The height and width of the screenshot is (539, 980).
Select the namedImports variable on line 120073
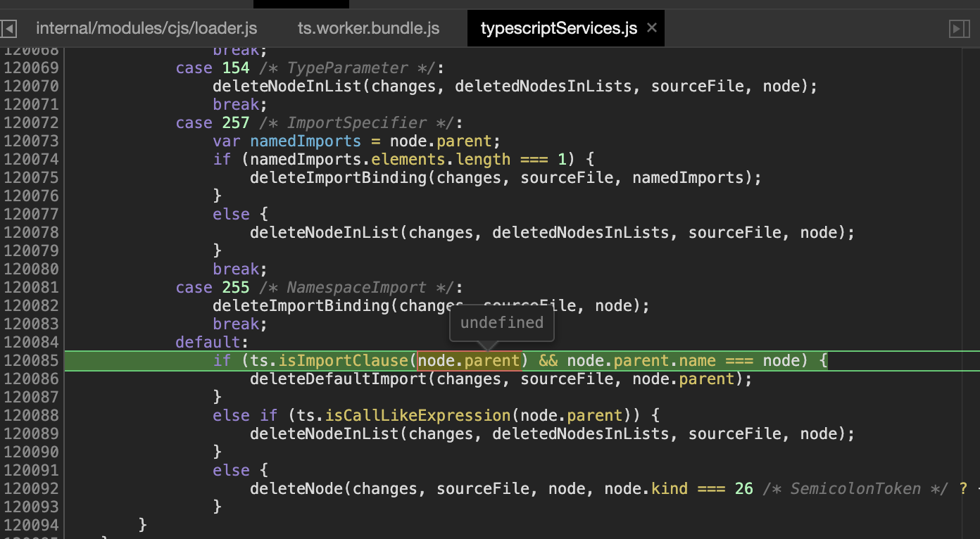tap(305, 141)
